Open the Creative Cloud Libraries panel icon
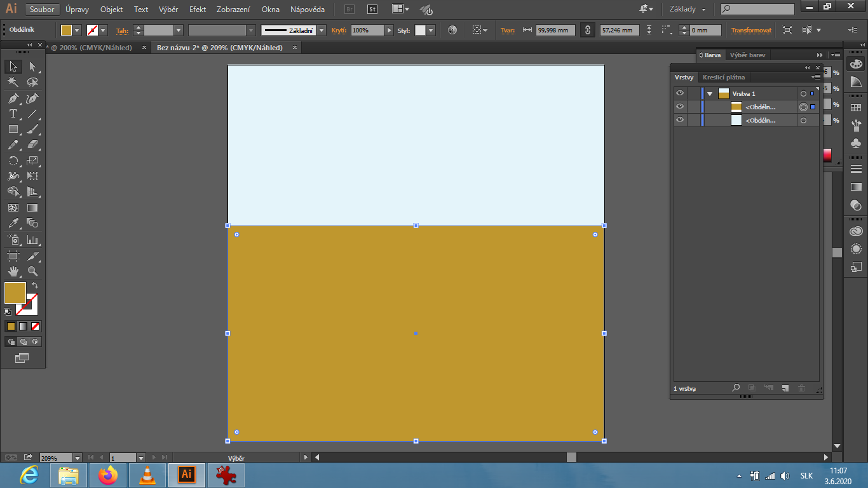Image resolution: width=868 pixels, height=488 pixels. point(856,231)
